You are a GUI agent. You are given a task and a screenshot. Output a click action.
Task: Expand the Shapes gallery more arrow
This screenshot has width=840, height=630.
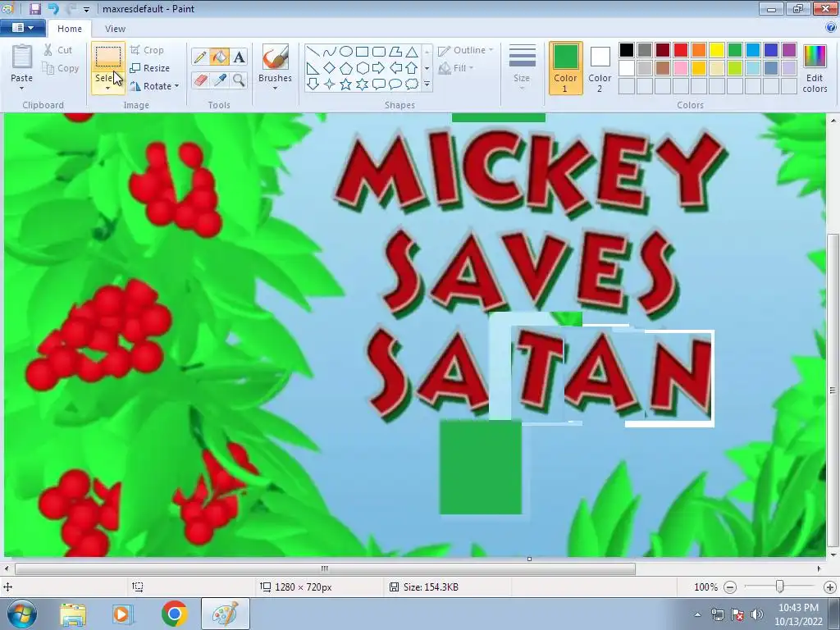(427, 84)
